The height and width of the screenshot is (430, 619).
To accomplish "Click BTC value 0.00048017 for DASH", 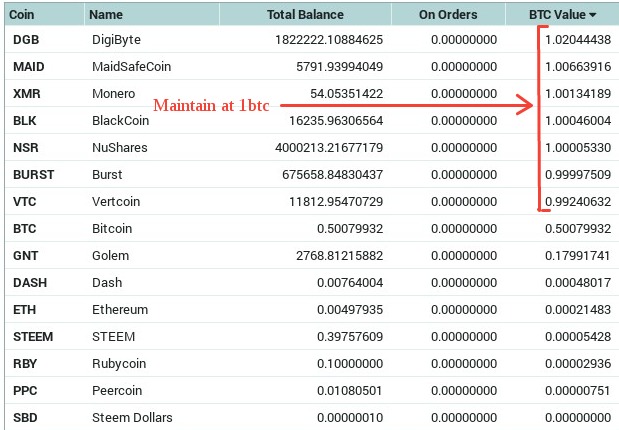I will 578,283.
